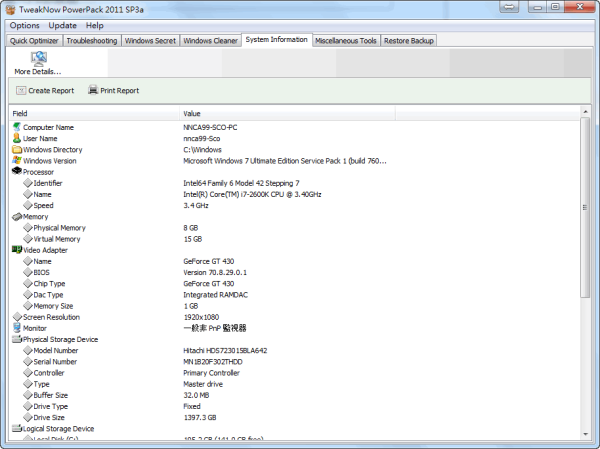
Task: Select the System Information tab
Action: (x=277, y=39)
